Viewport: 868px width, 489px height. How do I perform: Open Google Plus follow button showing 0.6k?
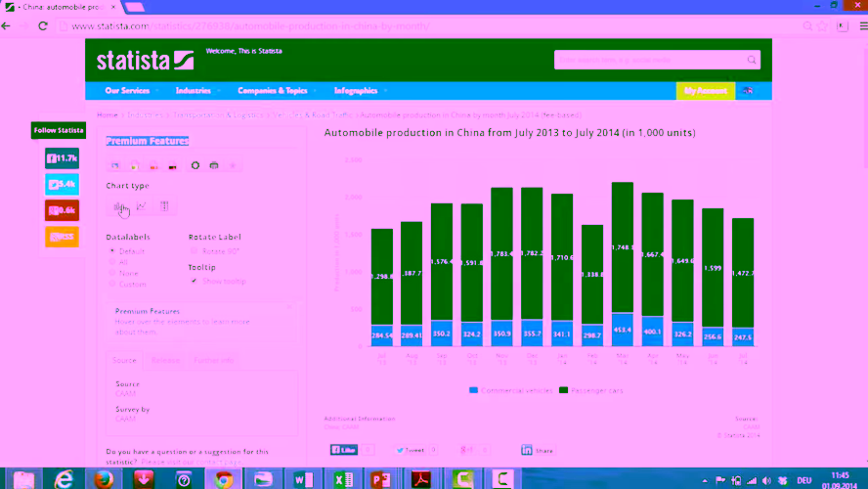point(62,210)
